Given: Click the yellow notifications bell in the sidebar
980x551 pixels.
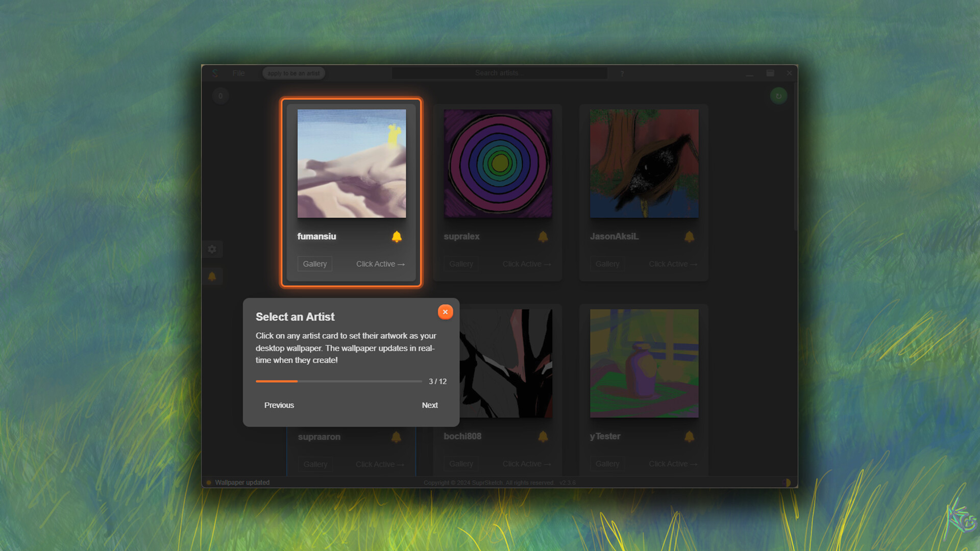Looking at the screenshot, I should coord(212,276).
